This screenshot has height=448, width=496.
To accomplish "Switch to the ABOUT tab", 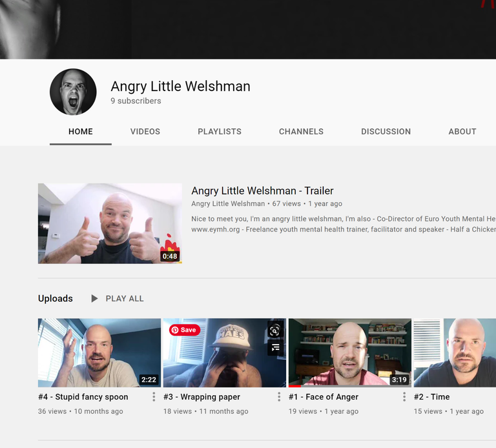I will [x=462, y=132].
